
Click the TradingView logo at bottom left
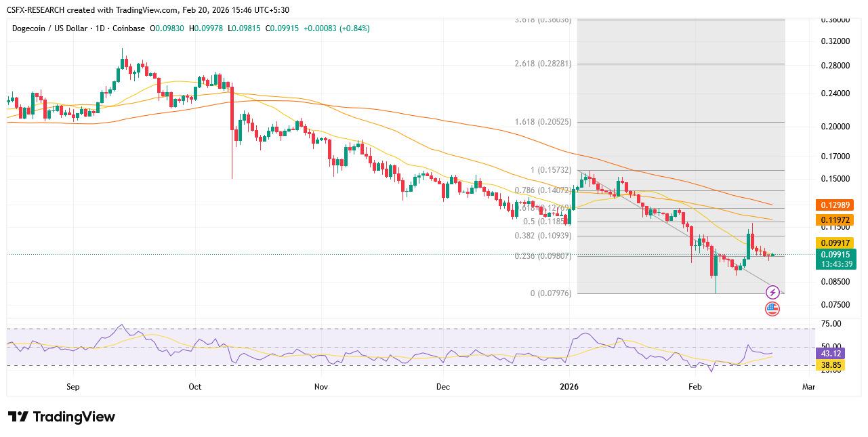click(60, 417)
